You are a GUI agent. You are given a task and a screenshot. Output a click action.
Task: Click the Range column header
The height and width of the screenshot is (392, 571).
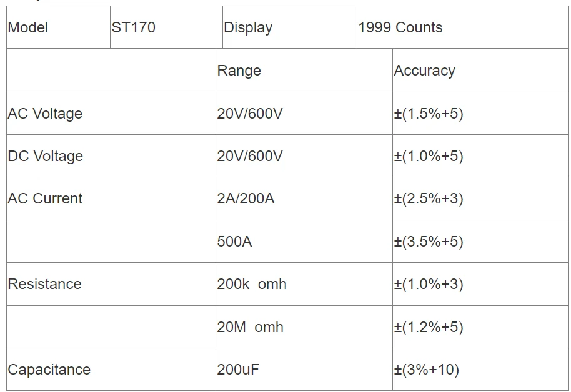click(304, 71)
